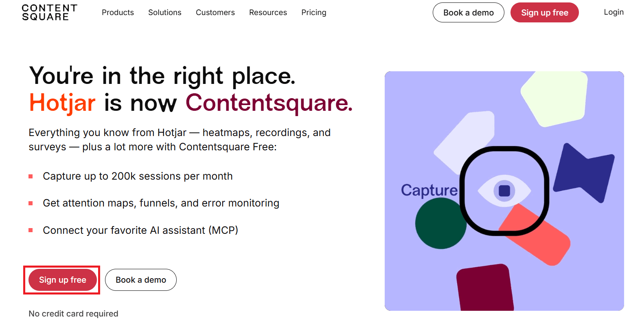Click the navy bowtie-shaped figure
The height and width of the screenshot is (323, 644).
pos(584,173)
